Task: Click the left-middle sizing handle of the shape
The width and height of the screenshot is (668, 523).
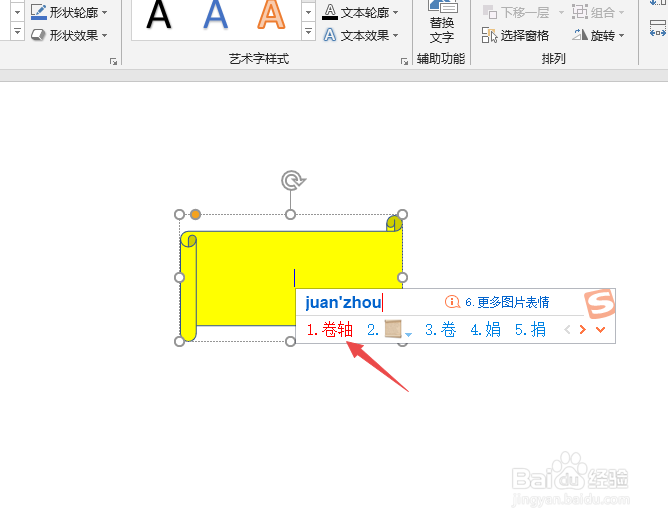Action: coord(179,278)
